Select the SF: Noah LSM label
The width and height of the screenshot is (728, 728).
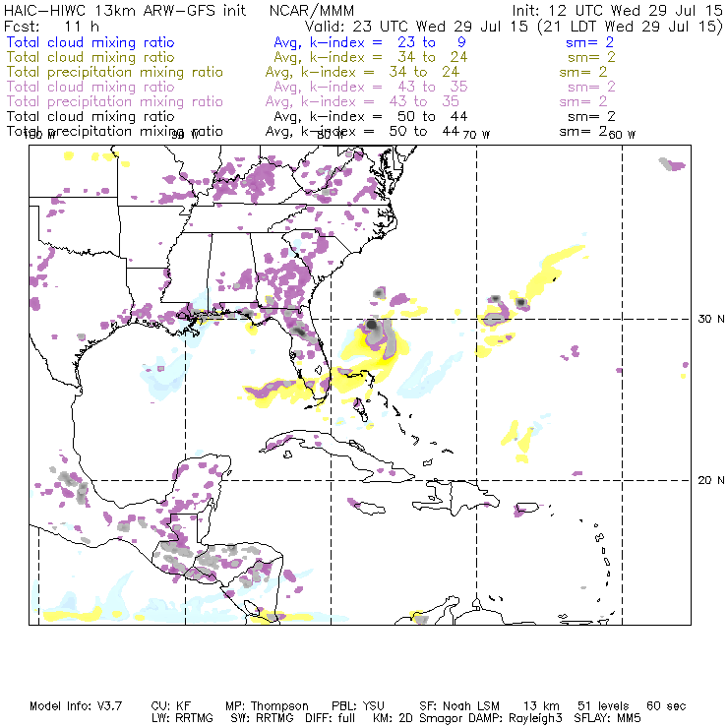click(x=459, y=706)
